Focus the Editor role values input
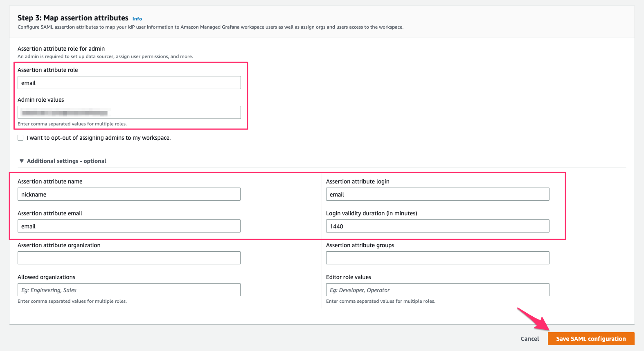644x351 pixels. [438, 290]
